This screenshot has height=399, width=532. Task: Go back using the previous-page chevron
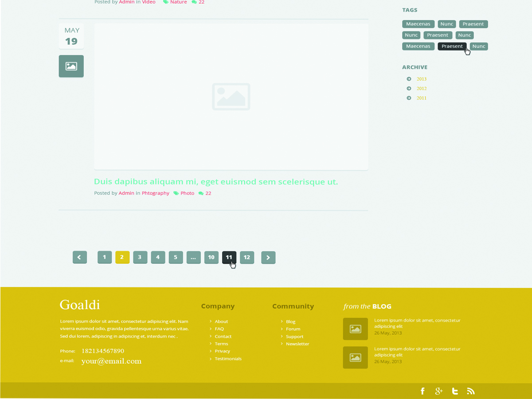tap(79, 257)
